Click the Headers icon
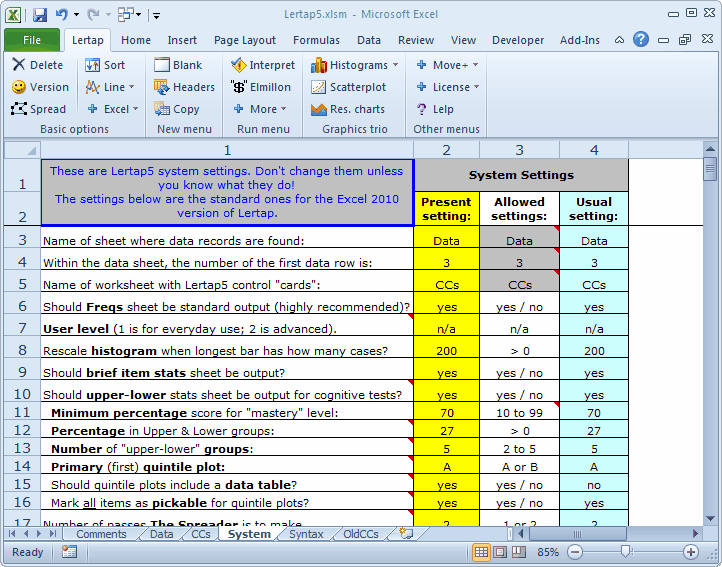Viewport: 722px width, 567px height. pyautogui.click(x=162, y=87)
